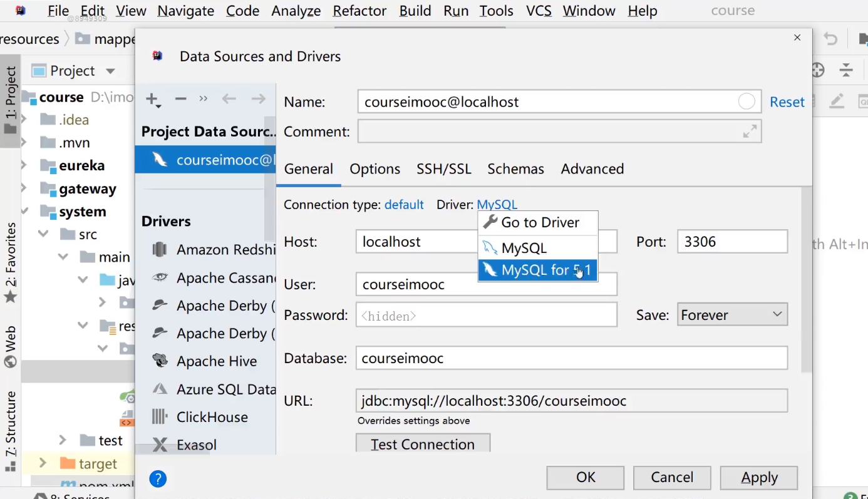Choose Go to Driver in popup
Screen dimensions: 868x499
[x=538, y=222]
